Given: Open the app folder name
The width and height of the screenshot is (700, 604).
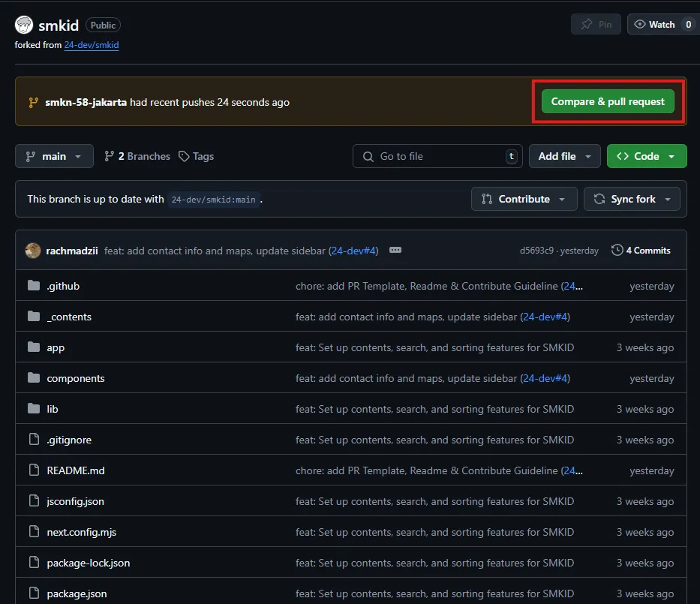Looking at the screenshot, I should (56, 347).
